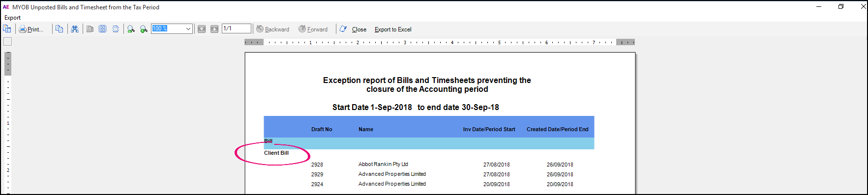Click the Client Bill group label
Viewport: 868px width, 195px height.
276,153
